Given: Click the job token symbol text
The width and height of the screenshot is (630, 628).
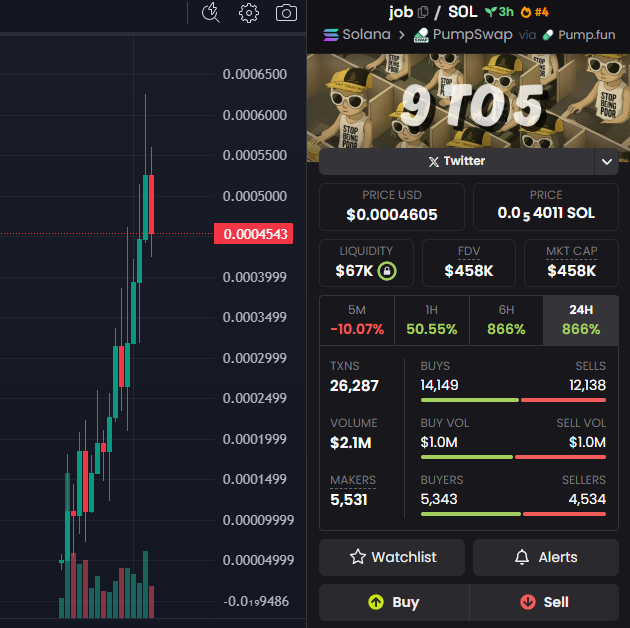Looking at the screenshot, I should 401,12.
